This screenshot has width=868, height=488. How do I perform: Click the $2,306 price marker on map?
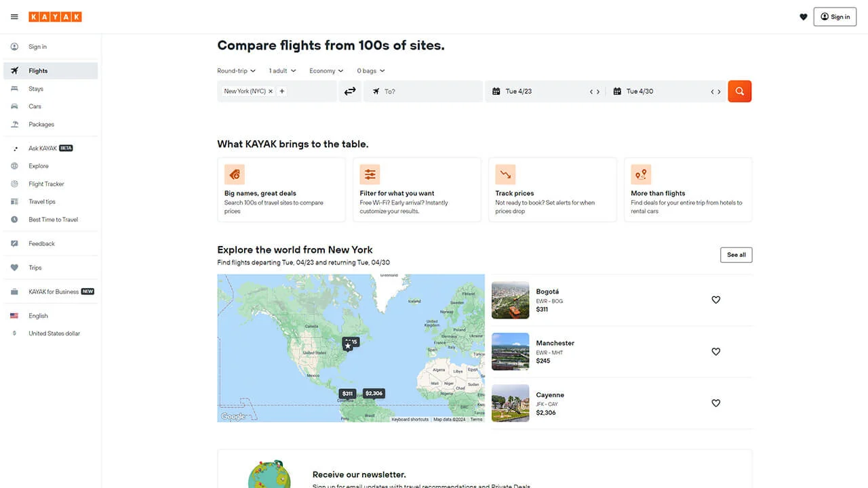(x=374, y=393)
